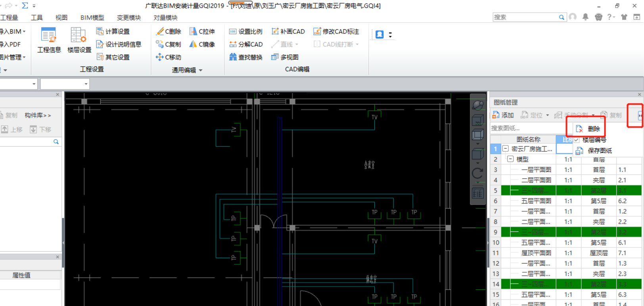Switch to the 视图 tab

click(61, 17)
